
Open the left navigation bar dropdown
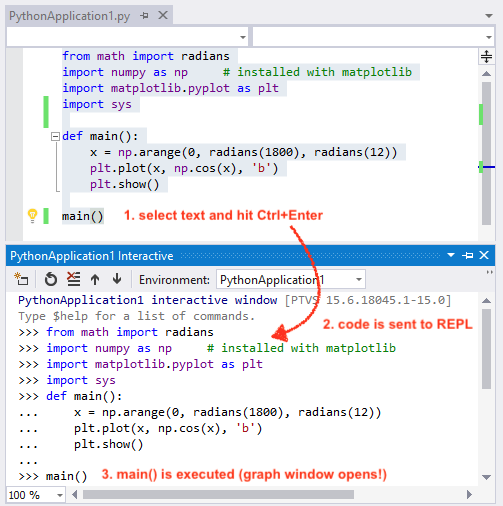tap(243, 37)
